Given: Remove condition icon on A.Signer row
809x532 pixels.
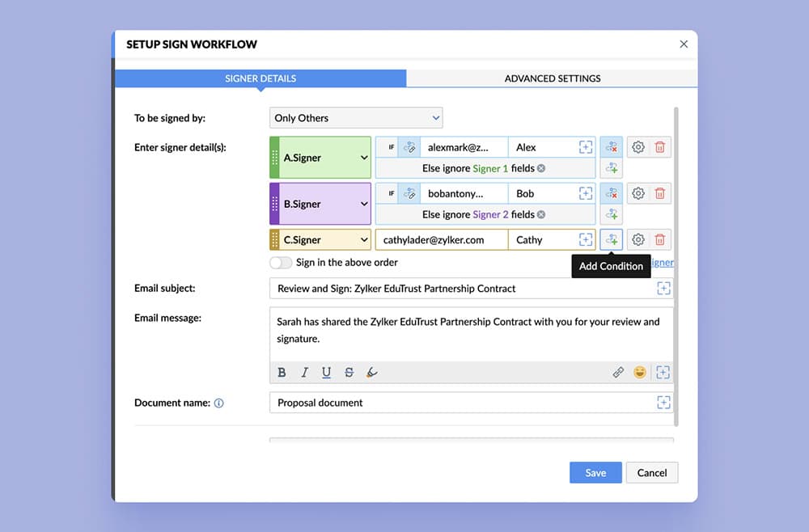Looking at the screenshot, I should point(612,147).
